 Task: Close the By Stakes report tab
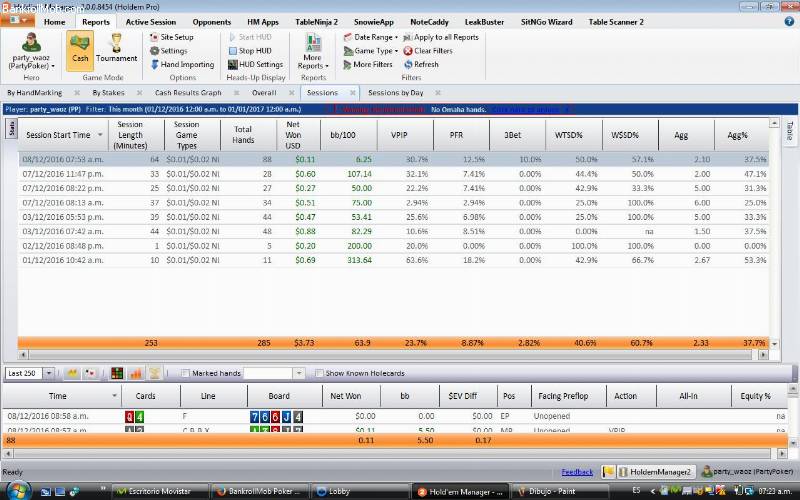click(x=139, y=93)
